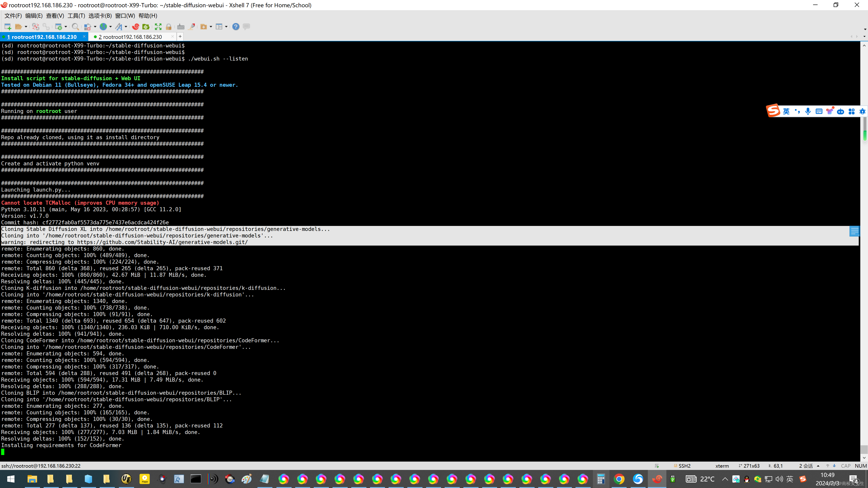Expand the add-folder dropdown arrow
Screen dimensions: 868x488
(211, 27)
